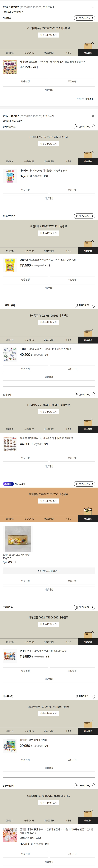Viewport: 98px width, 868px height.
Task: Remove order 20250707-168C87 with the X icon
Action: click(x=93, y=7)
